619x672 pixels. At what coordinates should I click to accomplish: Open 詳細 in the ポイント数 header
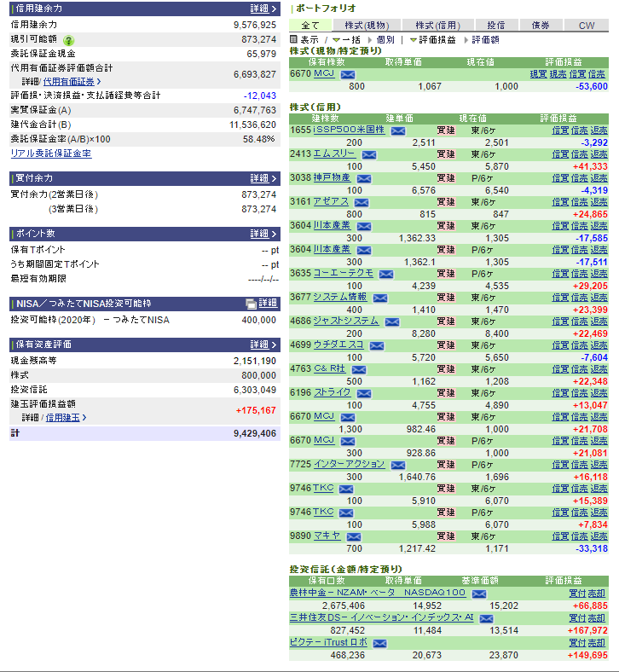tap(263, 234)
